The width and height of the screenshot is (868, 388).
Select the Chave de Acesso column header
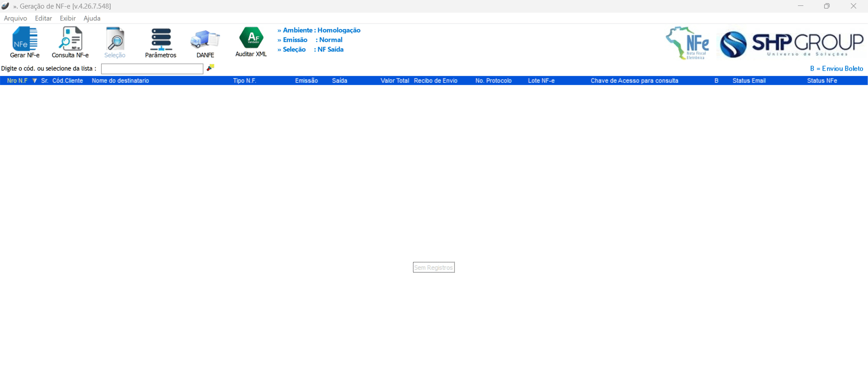click(x=634, y=81)
